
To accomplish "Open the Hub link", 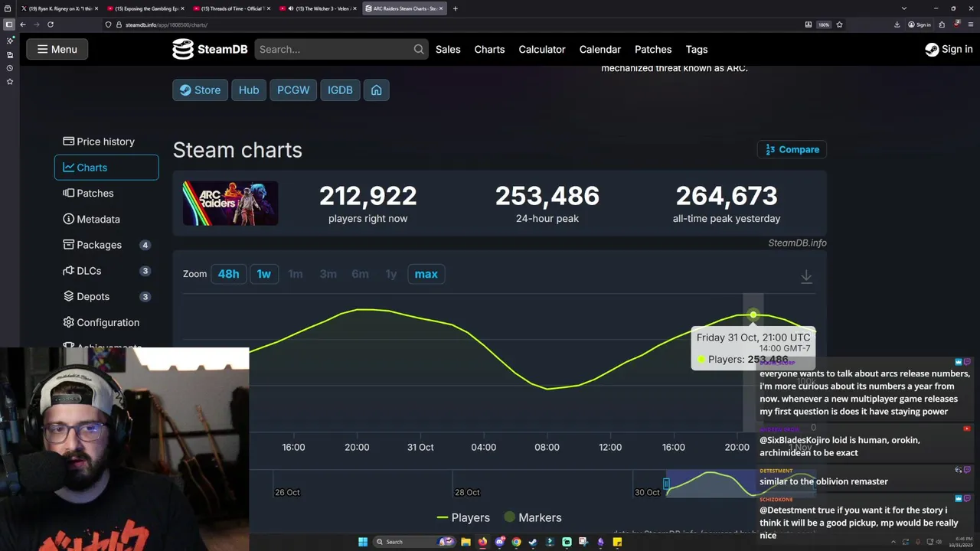I will pos(249,90).
